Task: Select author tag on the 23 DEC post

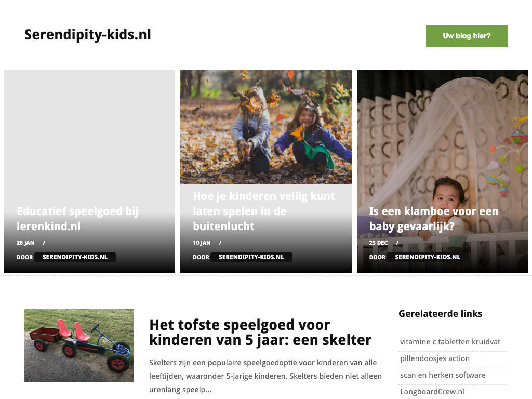Action: pyautogui.click(x=428, y=257)
